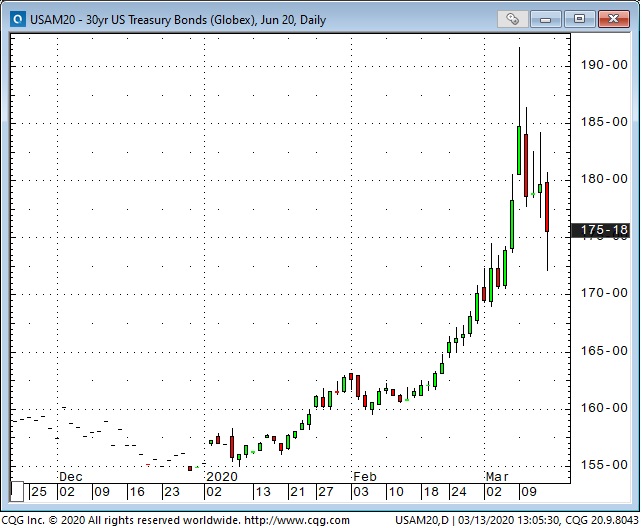This screenshot has height=528, width=642.
Task: Click the last red candle near 175-18
Action: coord(547,207)
